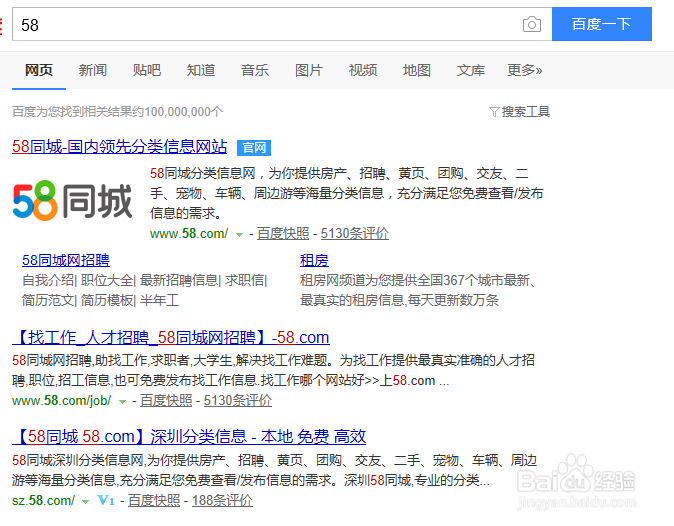Switch to the 新闻 tab
Screen dimensions: 674x526
[93, 70]
